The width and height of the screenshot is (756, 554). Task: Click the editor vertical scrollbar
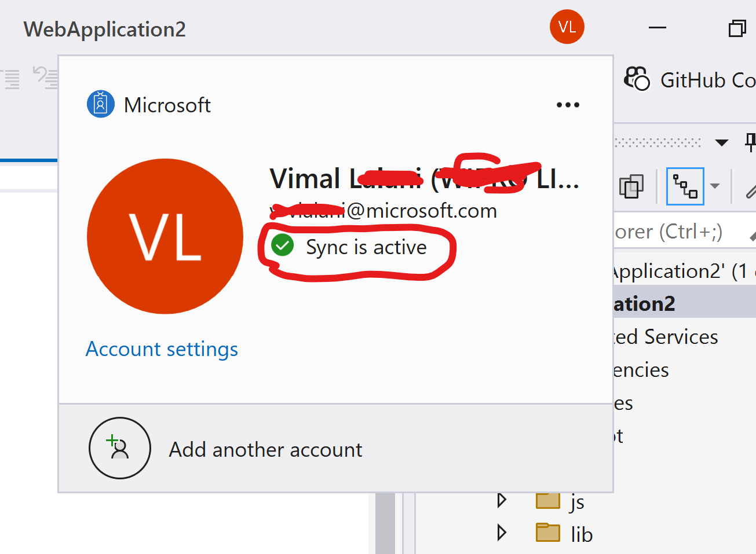tap(385, 523)
